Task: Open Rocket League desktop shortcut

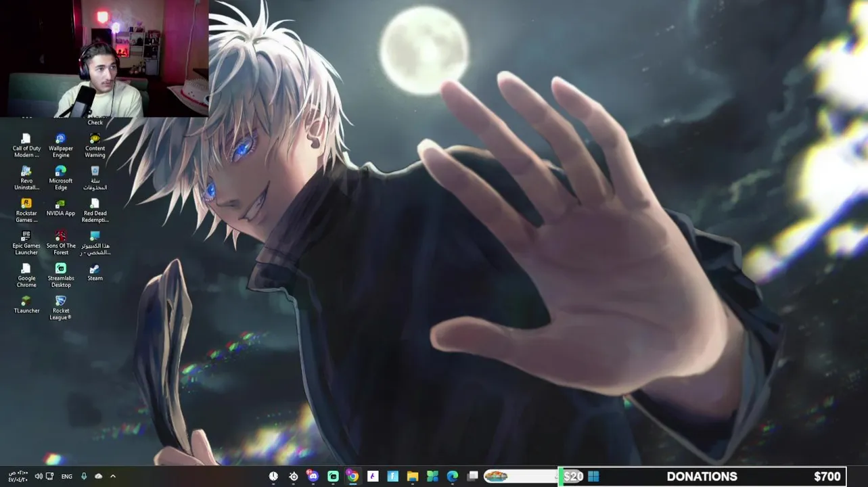Action: pos(61,308)
